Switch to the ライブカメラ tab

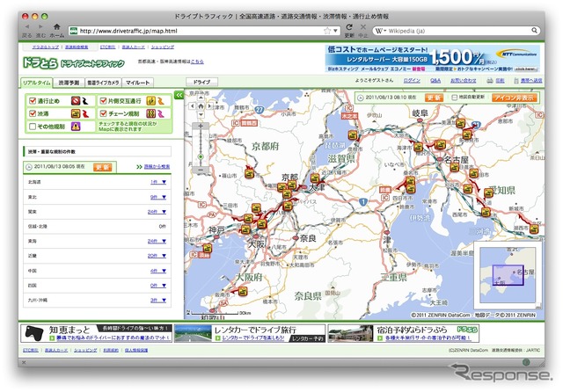pos(103,83)
